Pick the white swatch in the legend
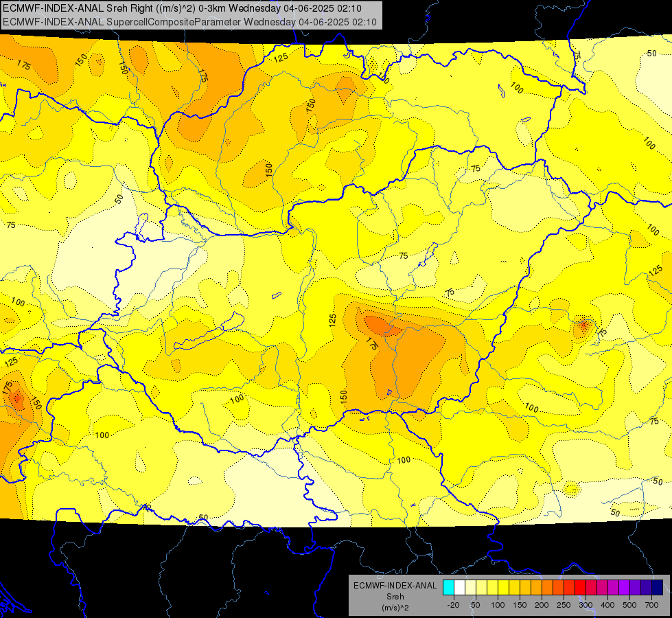The image size is (672, 618). 459,587
